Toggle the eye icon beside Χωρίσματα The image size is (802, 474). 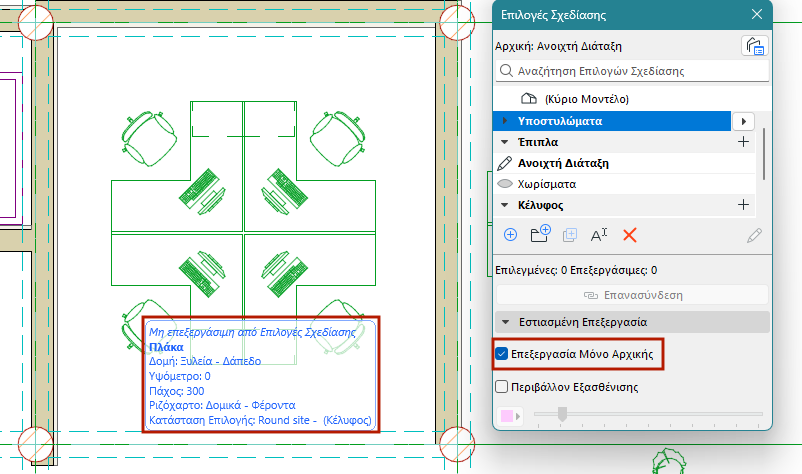coord(505,184)
